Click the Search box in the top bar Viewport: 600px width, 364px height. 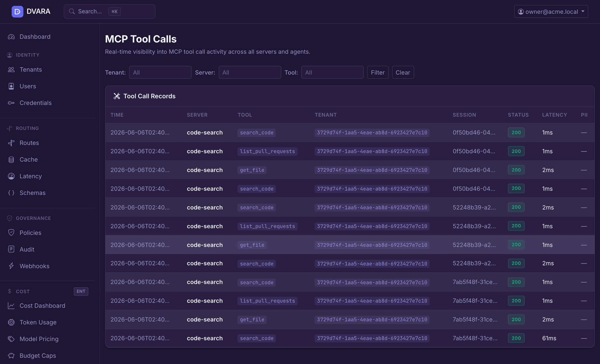pyautogui.click(x=109, y=11)
